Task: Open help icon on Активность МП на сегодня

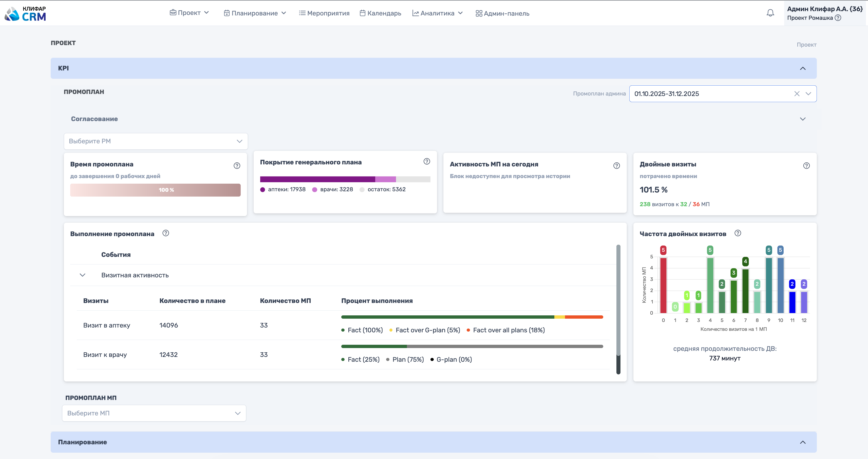Action: click(617, 165)
